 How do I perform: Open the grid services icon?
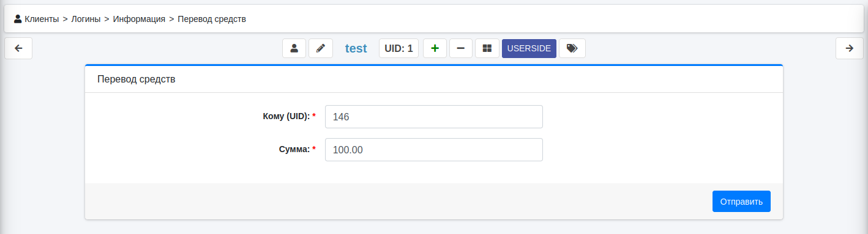coord(487,48)
